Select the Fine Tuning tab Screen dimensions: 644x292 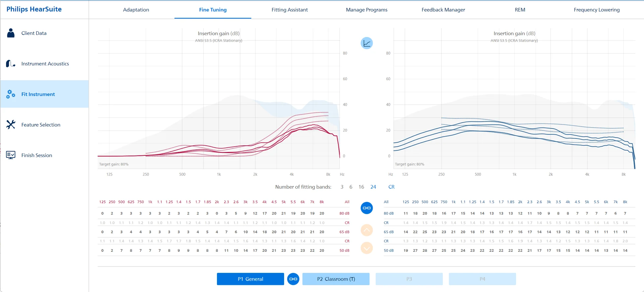213,10
